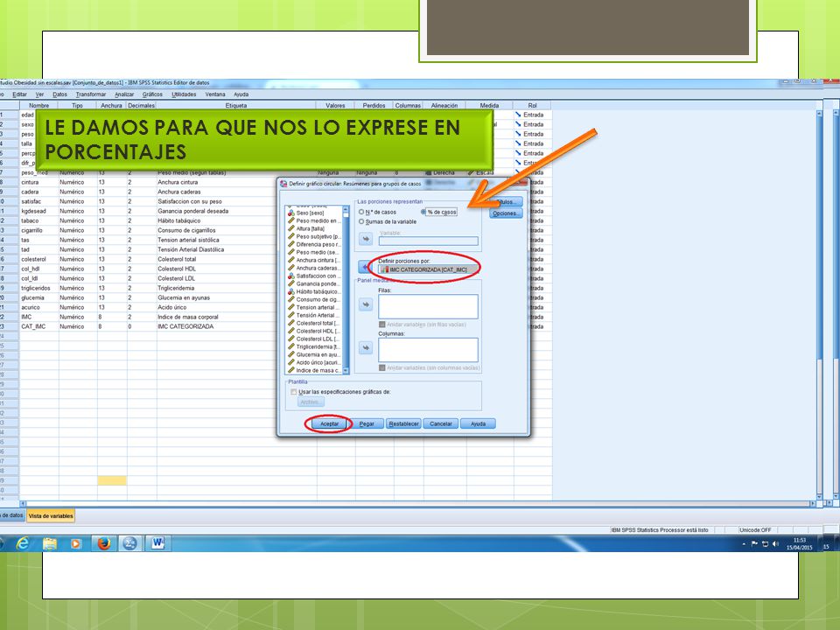Viewport: 840px width, 630px height.
Task: Open the Opciones... dialog button
Action: click(506, 213)
